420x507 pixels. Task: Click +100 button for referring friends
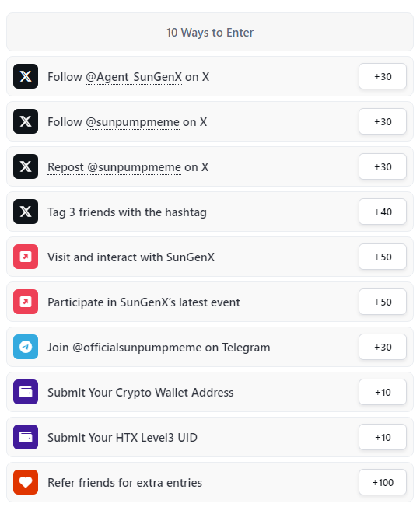click(x=383, y=482)
